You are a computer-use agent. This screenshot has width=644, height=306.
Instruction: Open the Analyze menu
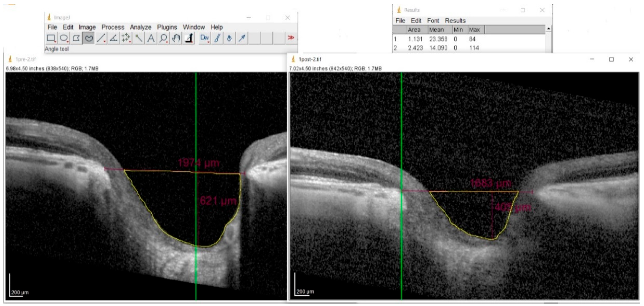[140, 27]
